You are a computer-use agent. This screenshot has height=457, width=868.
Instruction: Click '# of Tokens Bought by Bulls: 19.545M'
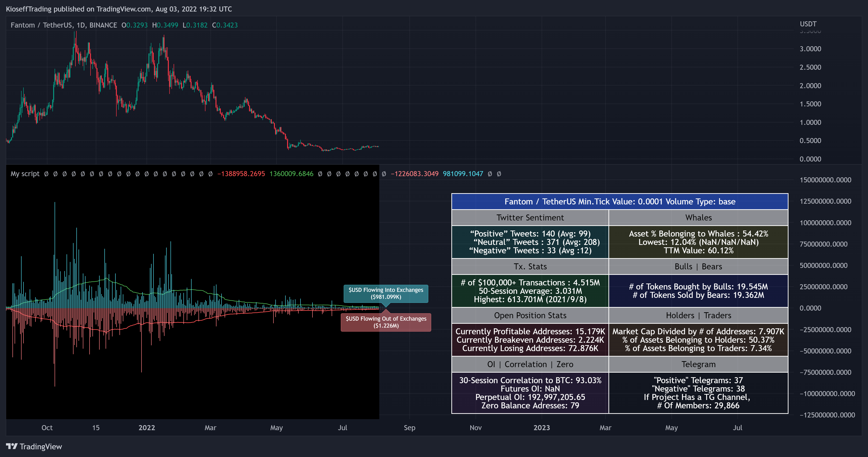[698, 287]
